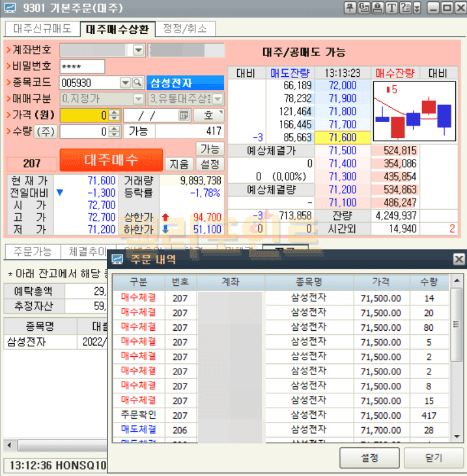Viewport: 467px width, 476px height.
Task: Open the 체결추이 tab
Action: click(x=84, y=251)
